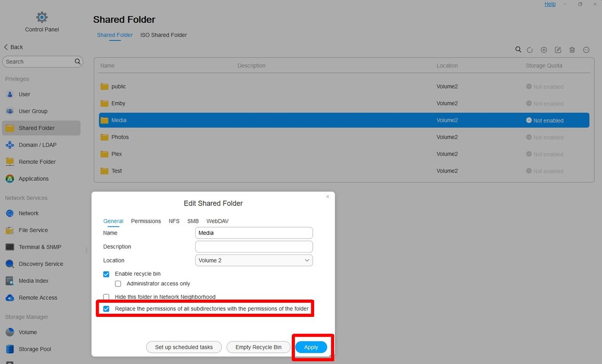Click Volume2 location in Test row
This screenshot has width=602, height=364.
point(447,171)
